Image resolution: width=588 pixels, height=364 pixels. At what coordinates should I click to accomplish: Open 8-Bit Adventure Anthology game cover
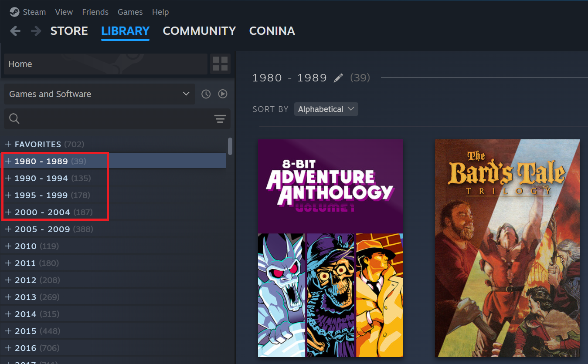pyautogui.click(x=330, y=248)
